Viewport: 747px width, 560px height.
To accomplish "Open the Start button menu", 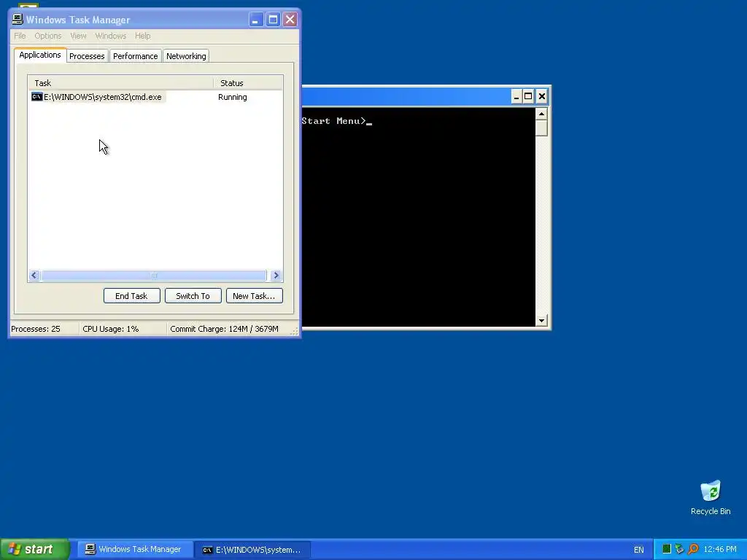I will tap(34, 549).
